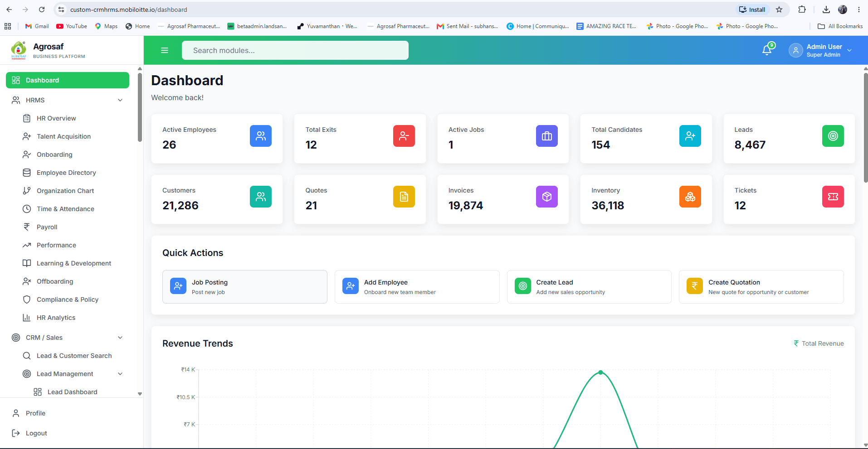This screenshot has width=868, height=449.
Task: Collapse the Lead Management chevron
Action: click(120, 374)
